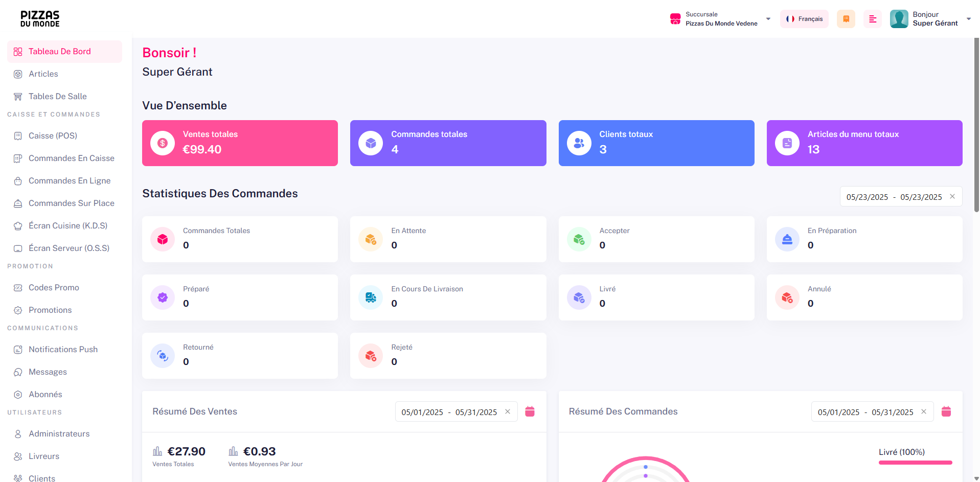Viewport: 980px width, 482px height.
Task: Click the Caisse (POS) icon
Action: pos(18,136)
